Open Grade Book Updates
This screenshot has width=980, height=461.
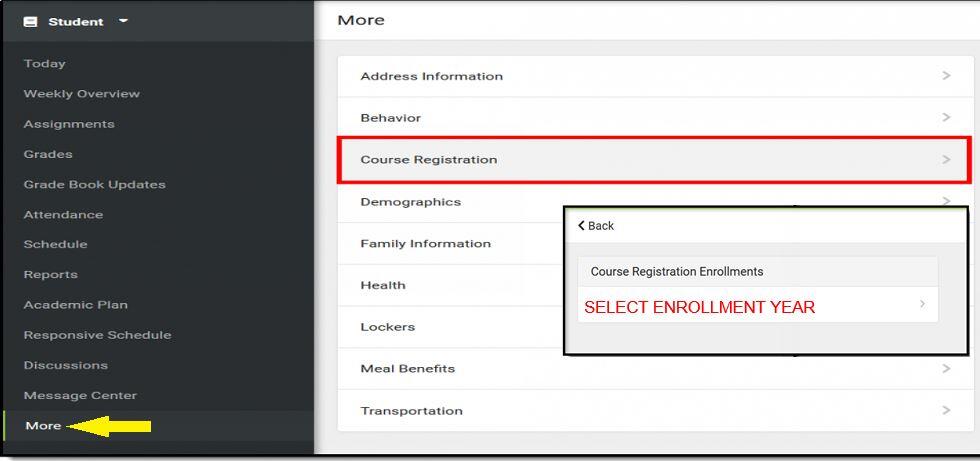[95, 184]
